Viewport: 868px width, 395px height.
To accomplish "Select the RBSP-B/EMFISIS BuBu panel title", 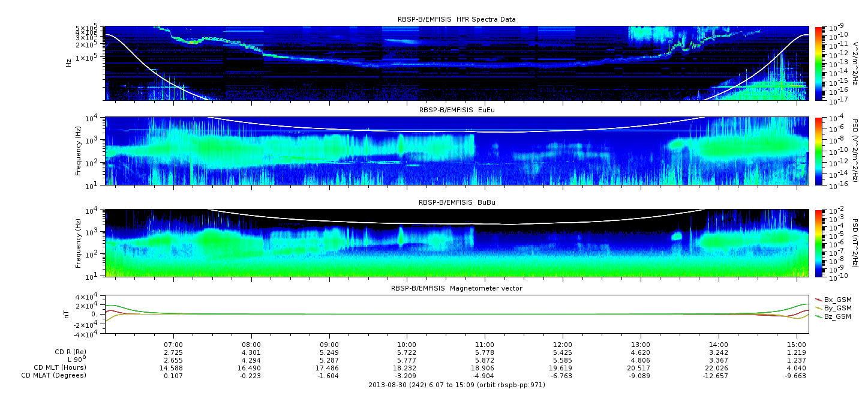I will coord(456,203).
